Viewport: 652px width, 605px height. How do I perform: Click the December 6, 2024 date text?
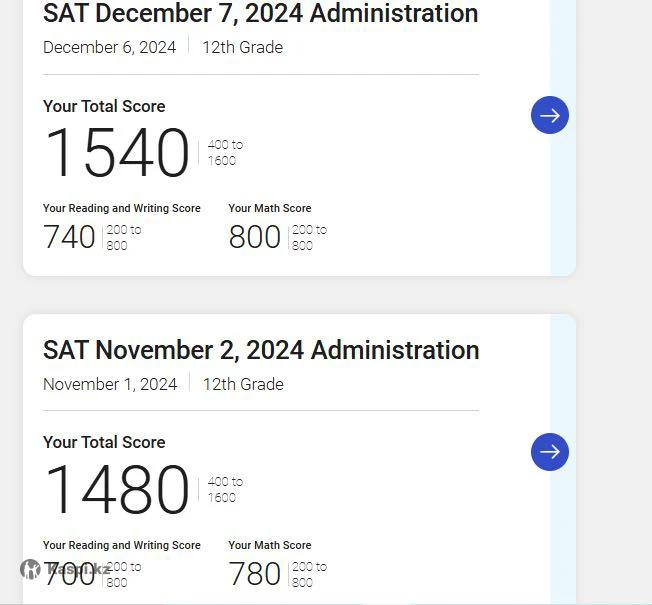point(109,47)
